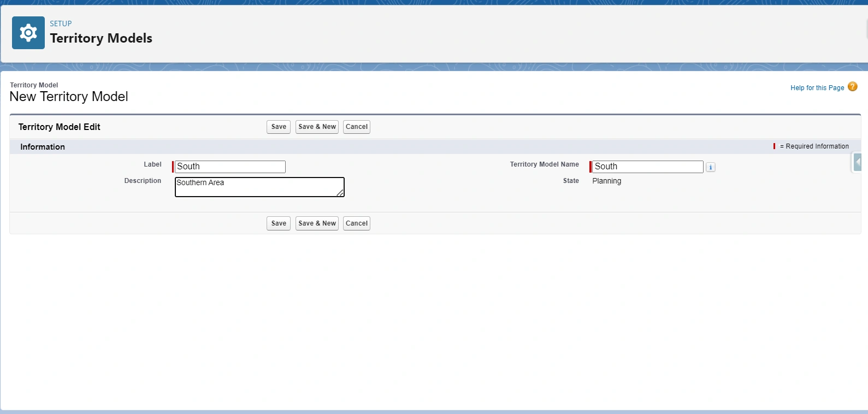Hit the bottom Cancel button
Image resolution: width=868 pixels, height=414 pixels.
356,223
